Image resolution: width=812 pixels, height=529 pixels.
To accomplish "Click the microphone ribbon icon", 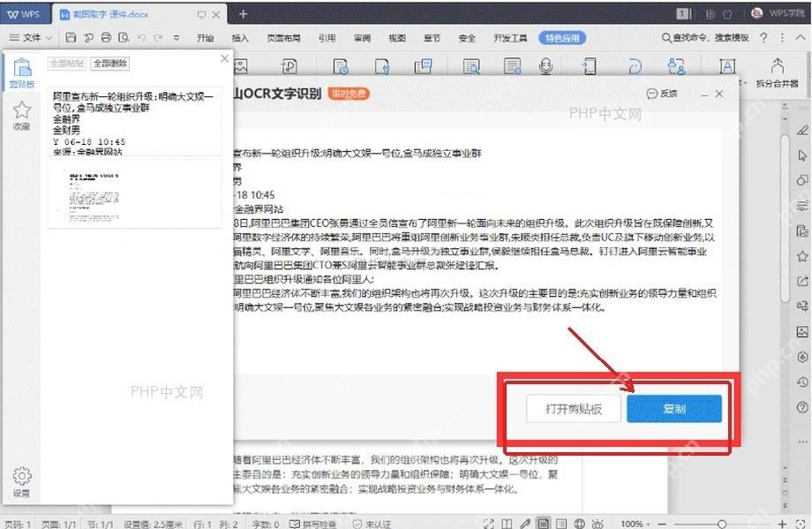I will [545, 66].
